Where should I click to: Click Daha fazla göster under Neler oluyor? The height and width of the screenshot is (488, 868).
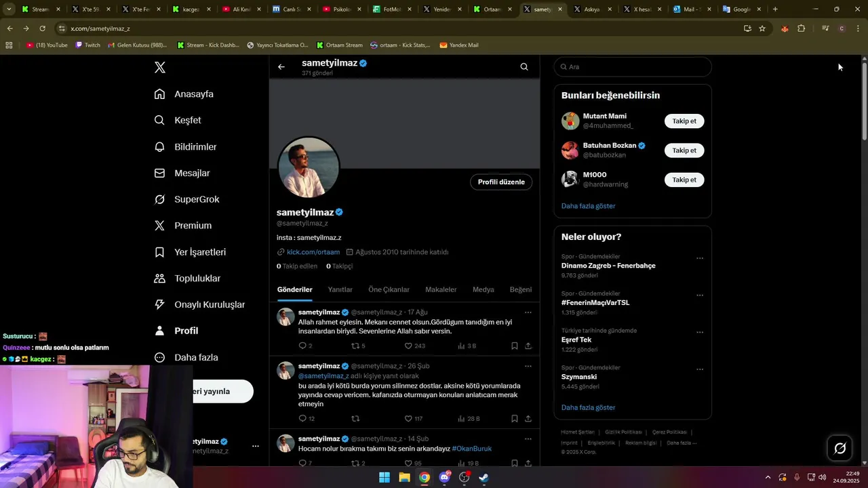[589, 408]
